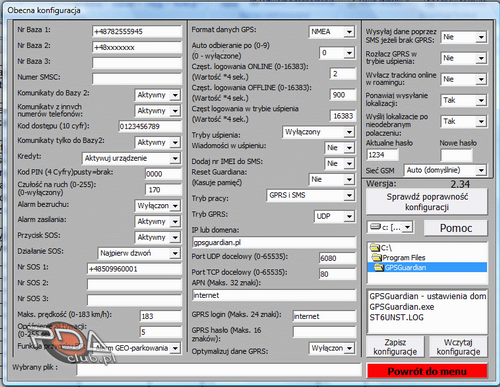
Task: Click the empty GPRS hasło field
Action: (324, 332)
